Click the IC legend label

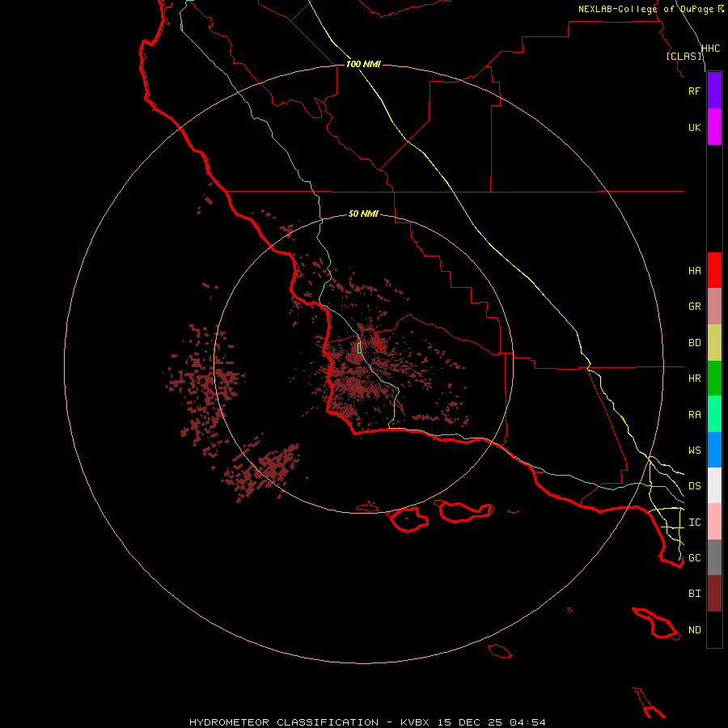694,523
